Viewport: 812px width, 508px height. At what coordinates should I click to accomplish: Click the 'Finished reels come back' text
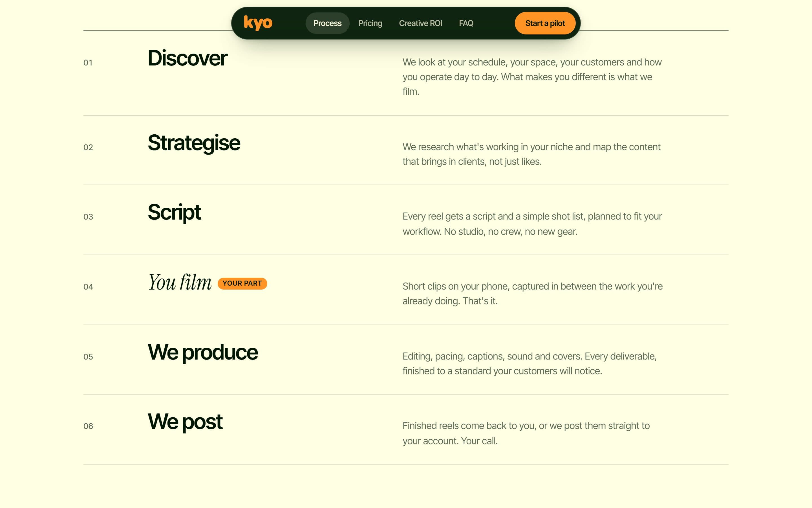click(526, 433)
